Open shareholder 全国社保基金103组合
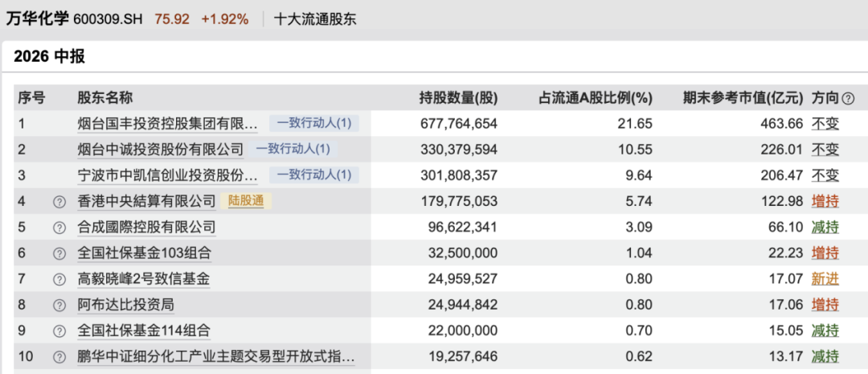Image resolution: width=868 pixels, height=374 pixels. (144, 254)
